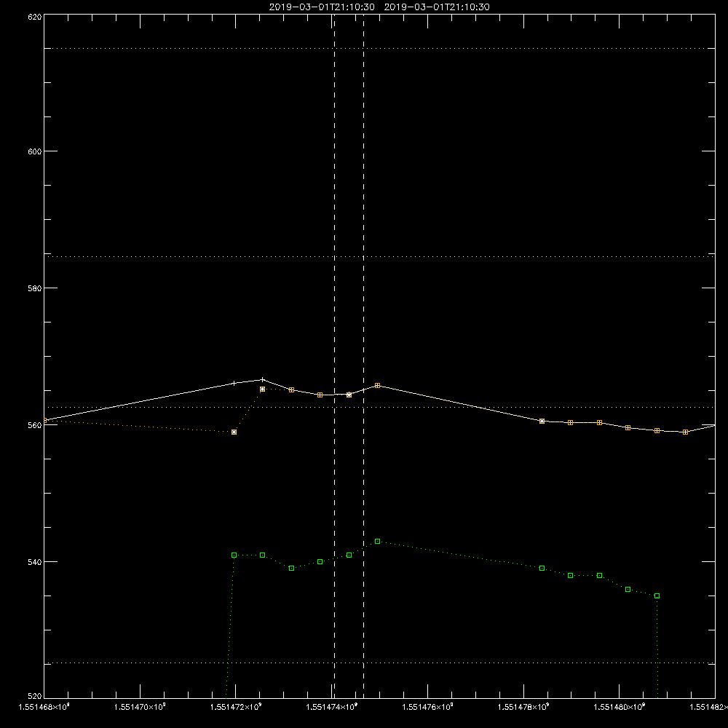
Task: Click the 1.551470×10⁹ x-axis label
Action: pyautogui.click(x=140, y=707)
